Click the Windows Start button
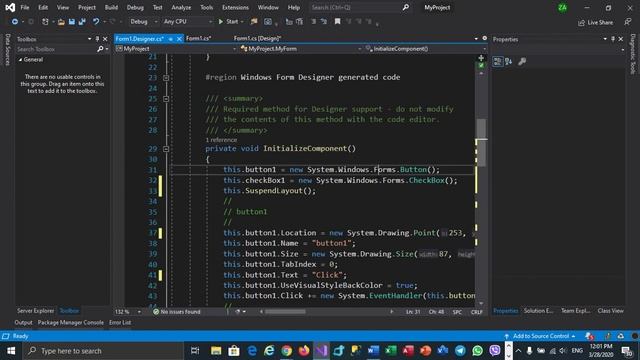Image resolution: width=640 pixels, height=360 pixels. click(x=11, y=351)
